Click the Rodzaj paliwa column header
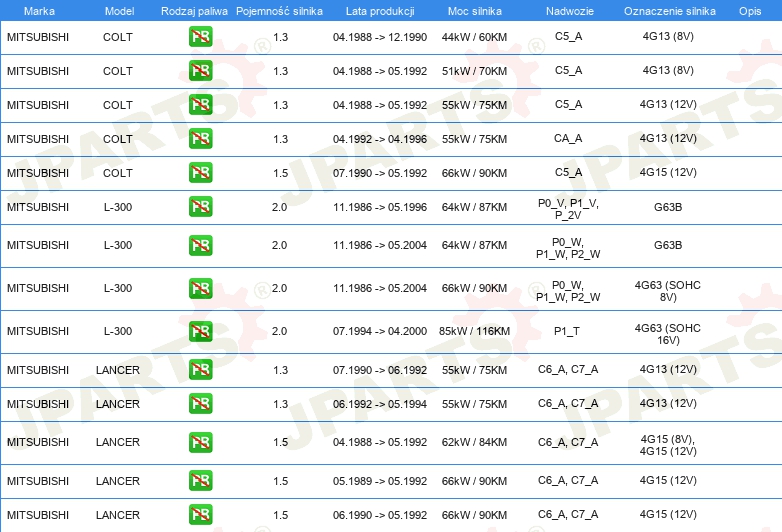This screenshot has height=532, width=782. [x=194, y=11]
